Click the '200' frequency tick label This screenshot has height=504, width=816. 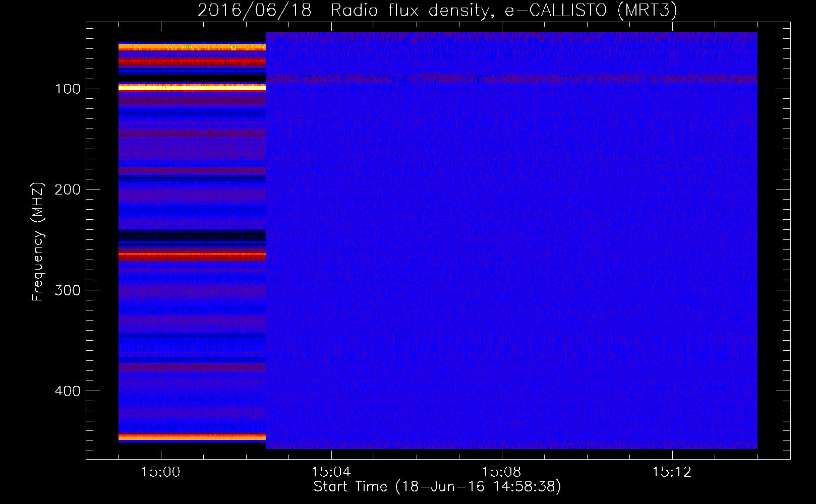[x=68, y=190]
